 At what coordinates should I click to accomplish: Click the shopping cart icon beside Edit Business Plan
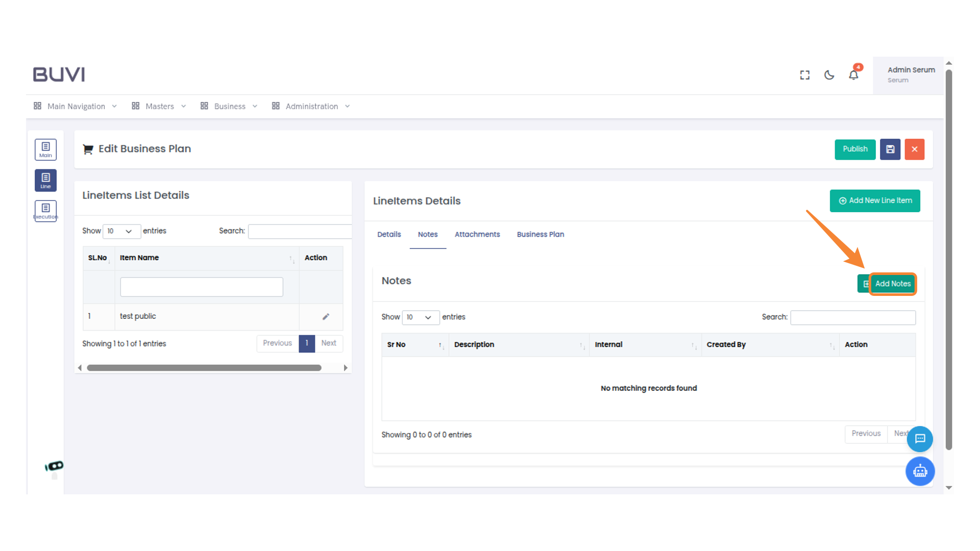(x=88, y=148)
